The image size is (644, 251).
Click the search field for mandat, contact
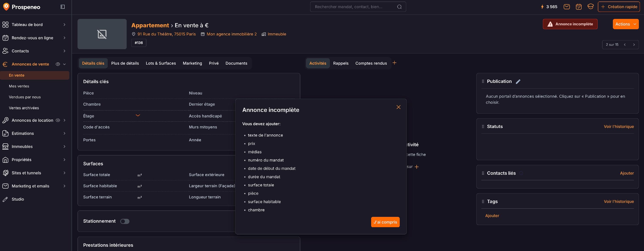(358, 7)
